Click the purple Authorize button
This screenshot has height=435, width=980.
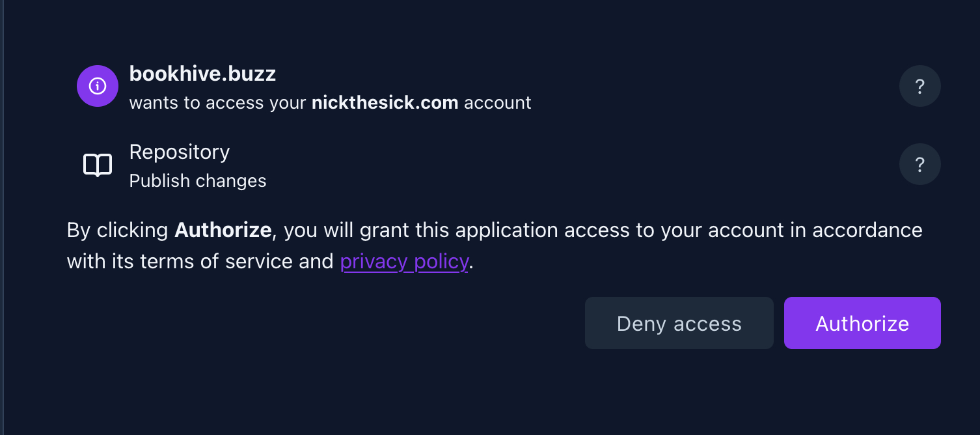862,323
